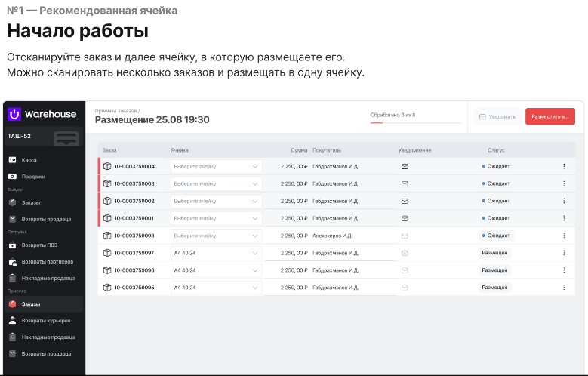This screenshot has height=376, width=588.
Task: Click the Ожидает status of order 10-0003759098
Action: 495,236
